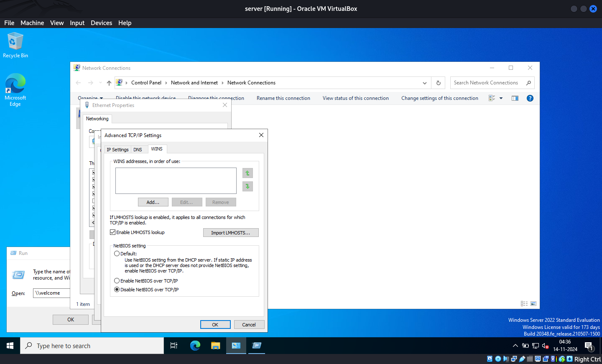Switch to the IP Settings tab
The height and width of the screenshot is (364, 602).
coord(117,150)
